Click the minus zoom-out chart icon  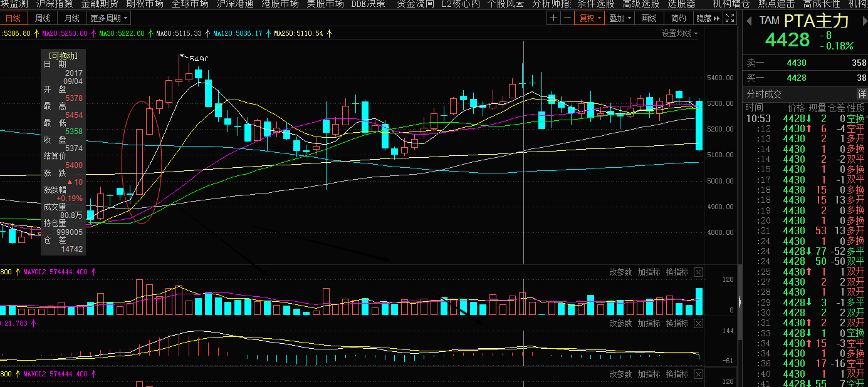click(x=567, y=18)
